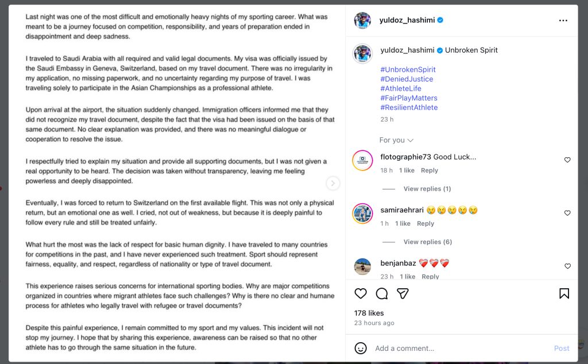Expand View replies (1)
588x364 pixels.
427,189
